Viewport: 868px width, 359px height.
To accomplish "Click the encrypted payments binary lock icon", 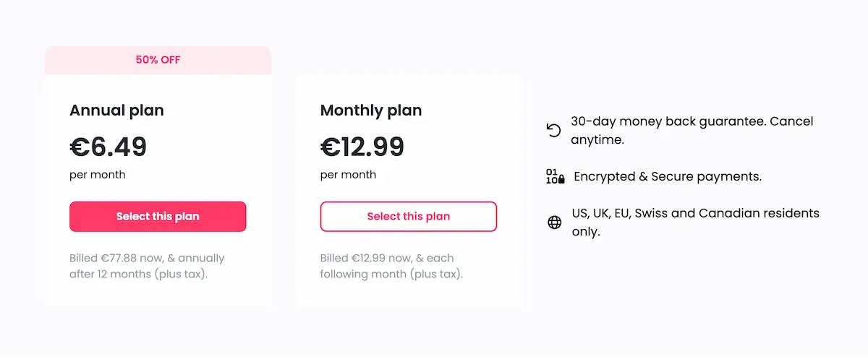I will (555, 176).
